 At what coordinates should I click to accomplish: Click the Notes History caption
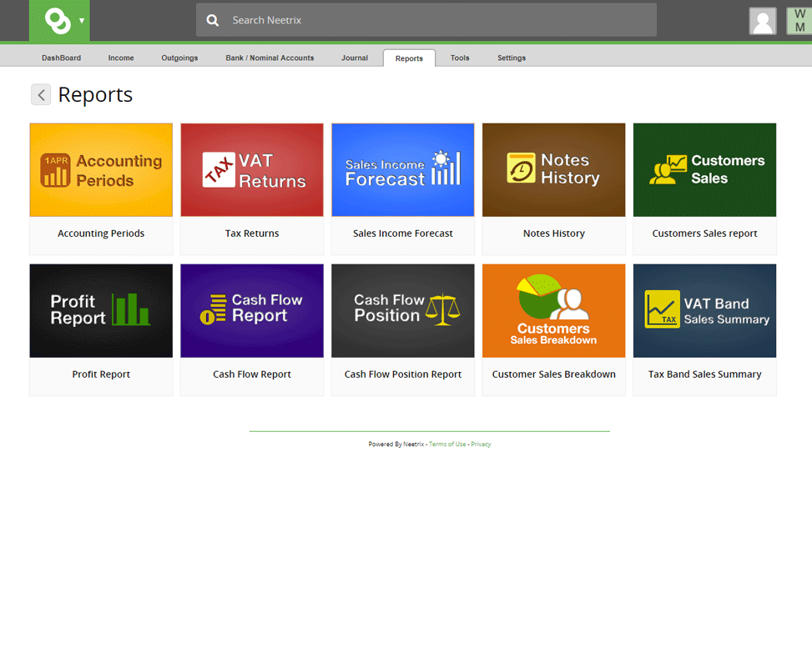(553, 234)
